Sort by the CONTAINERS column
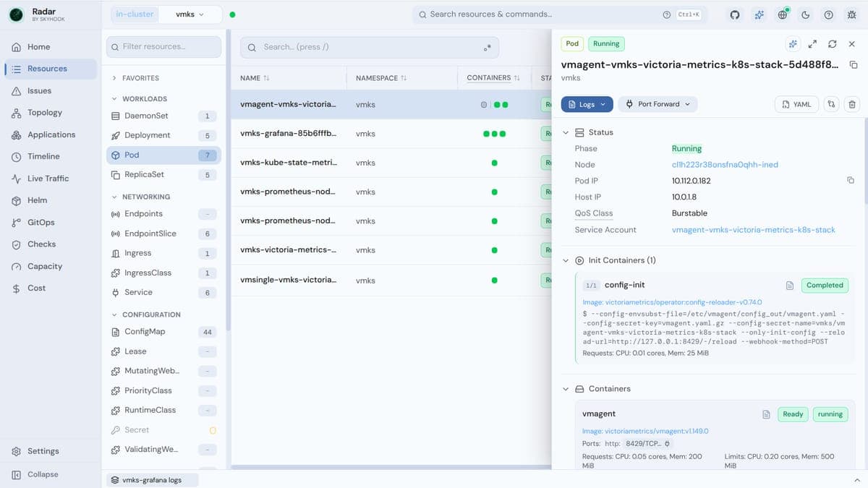Screen dimensions: 868x488 [493, 78]
